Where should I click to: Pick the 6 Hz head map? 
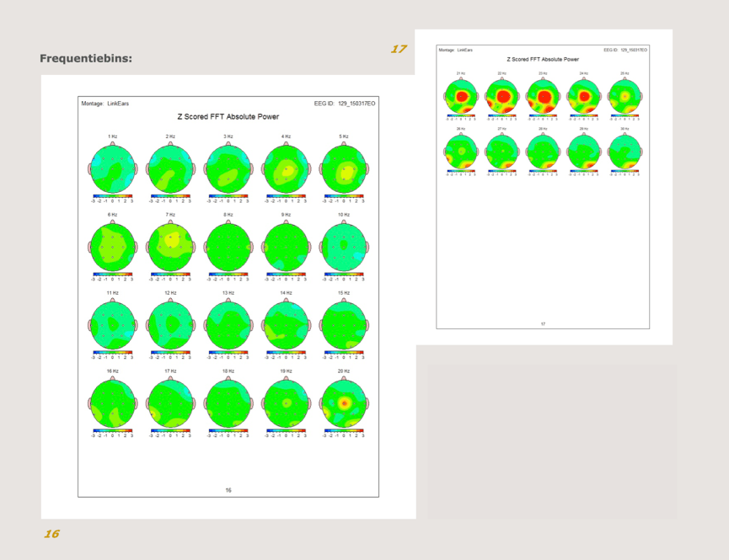pyautogui.click(x=113, y=247)
